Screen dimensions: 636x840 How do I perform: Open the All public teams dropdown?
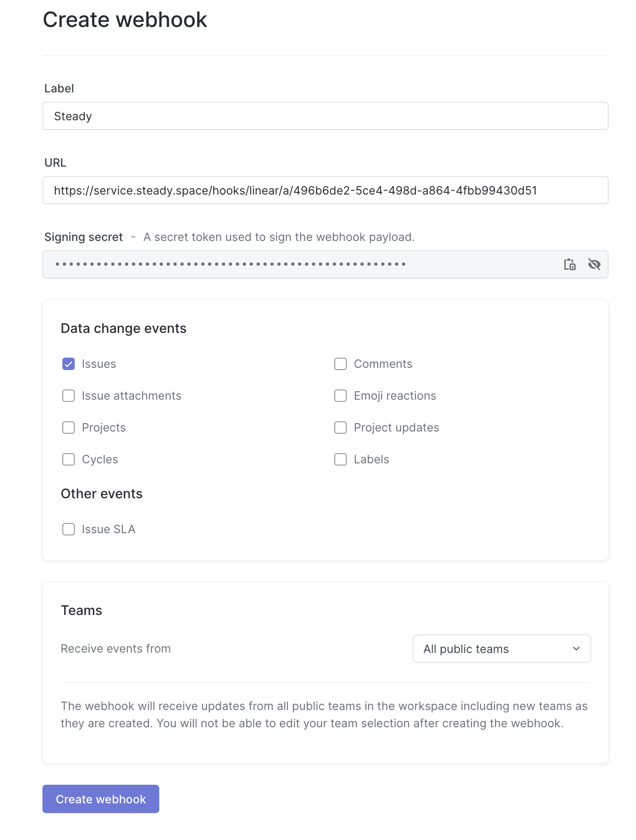[x=502, y=649]
